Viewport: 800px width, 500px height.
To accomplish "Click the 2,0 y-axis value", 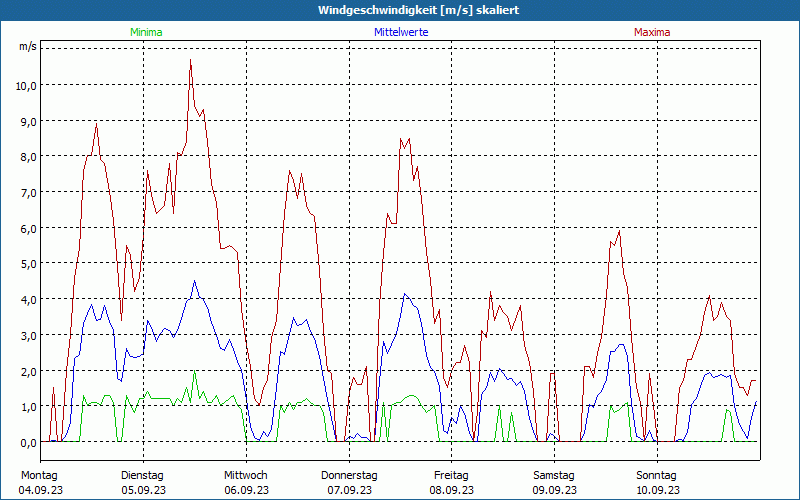I will [29, 371].
